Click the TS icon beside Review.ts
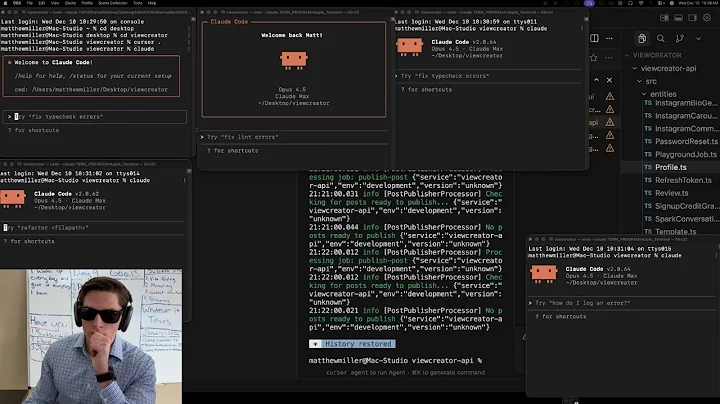Image resolution: width=720 pixels, height=404 pixels. point(648,193)
